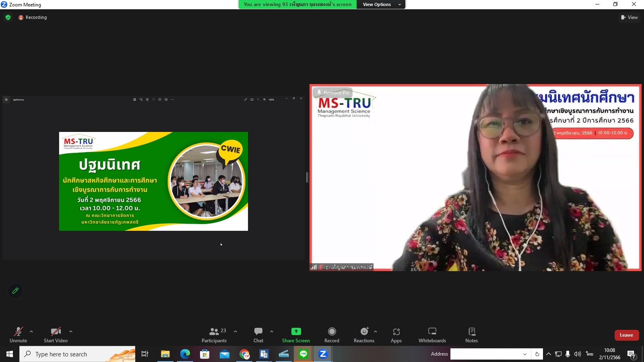Start Video camera
The height and width of the screenshot is (362, 644).
click(x=56, y=335)
